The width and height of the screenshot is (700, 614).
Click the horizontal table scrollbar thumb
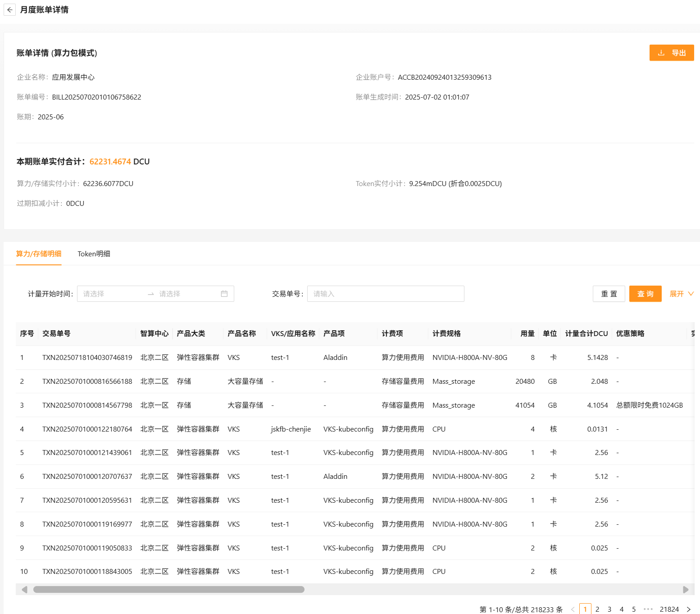coord(168,590)
